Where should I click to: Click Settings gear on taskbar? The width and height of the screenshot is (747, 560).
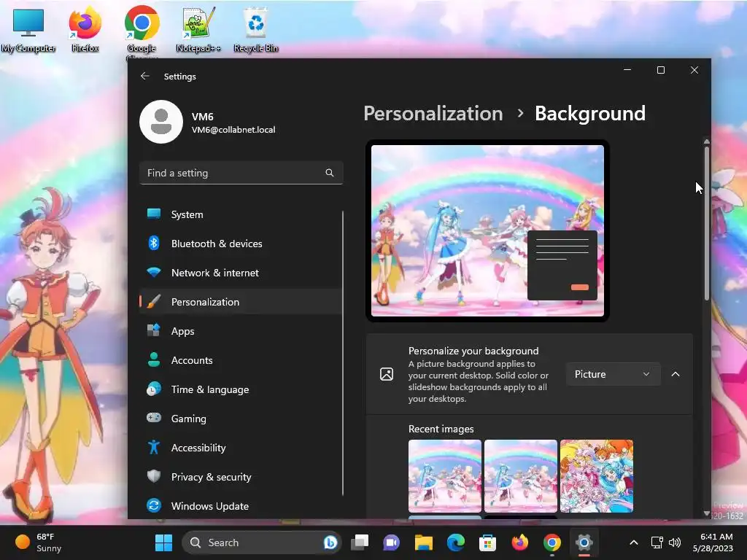coord(584,542)
